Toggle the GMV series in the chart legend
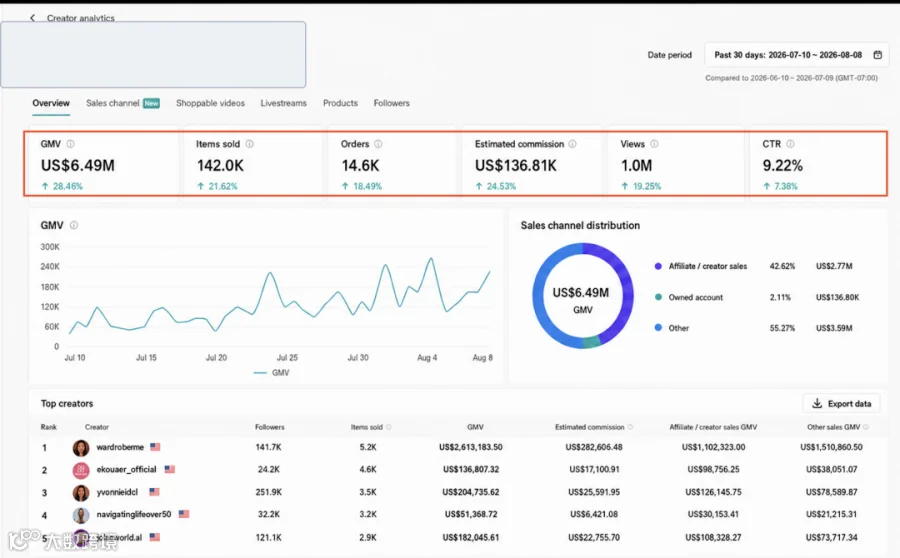 [x=271, y=373]
